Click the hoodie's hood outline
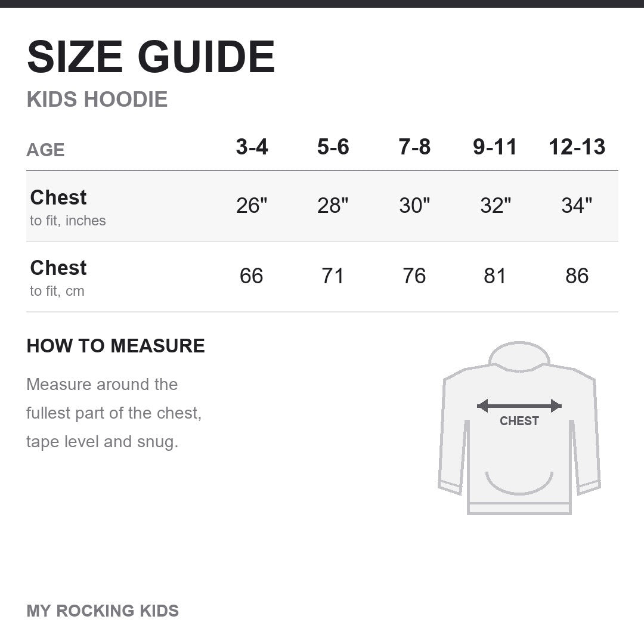 519,356
